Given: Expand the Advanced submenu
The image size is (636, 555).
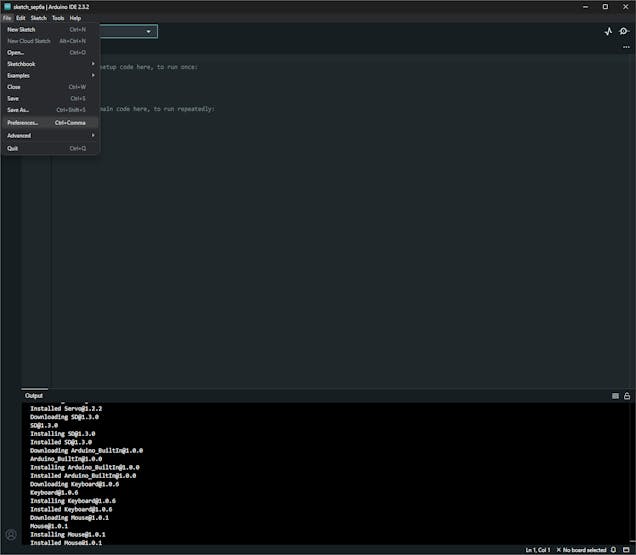Looking at the screenshot, I should point(50,136).
